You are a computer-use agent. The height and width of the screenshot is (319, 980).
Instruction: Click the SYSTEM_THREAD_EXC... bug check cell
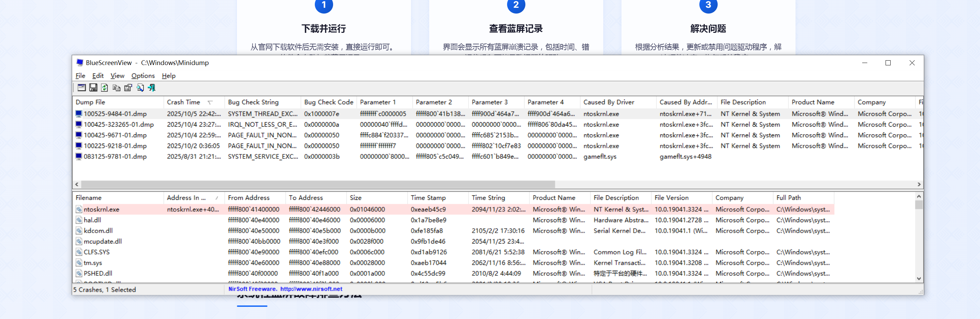(x=262, y=114)
